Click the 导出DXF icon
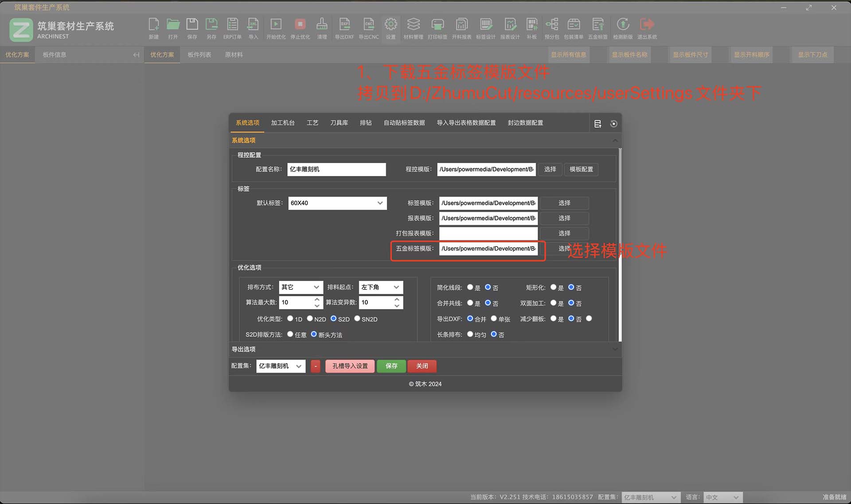 click(x=344, y=28)
